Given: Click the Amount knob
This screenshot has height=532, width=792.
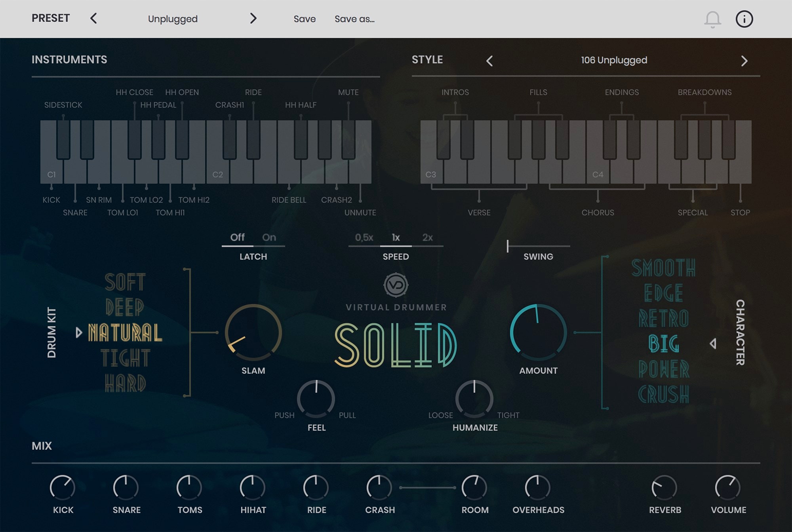Looking at the screenshot, I should [538, 332].
